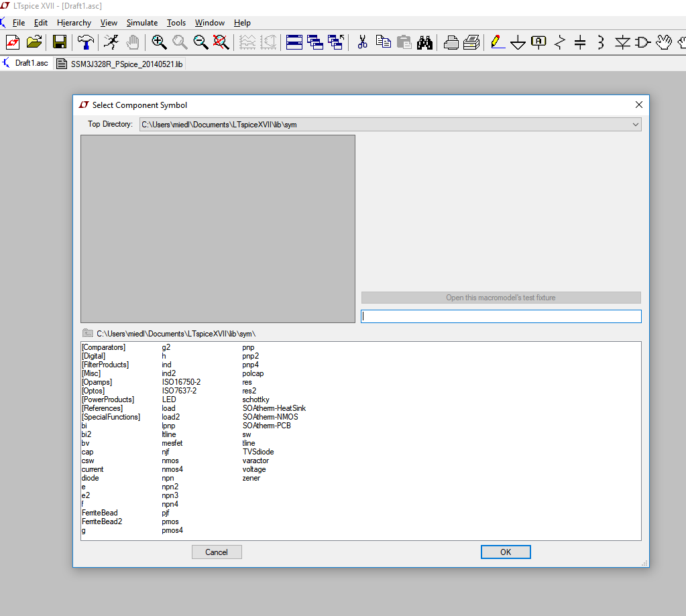This screenshot has height=616, width=686.
Task: Select the Place Ground tool
Action: coord(518,42)
